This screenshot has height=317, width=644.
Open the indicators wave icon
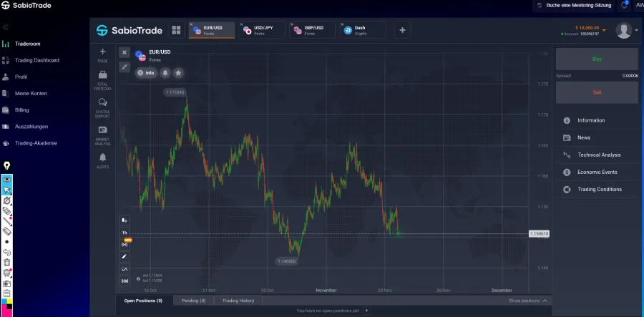125,269
